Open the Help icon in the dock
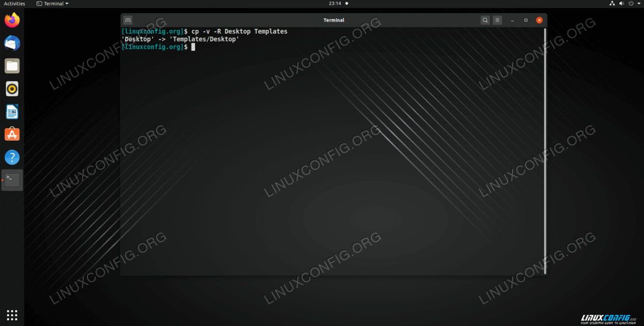 (12, 157)
